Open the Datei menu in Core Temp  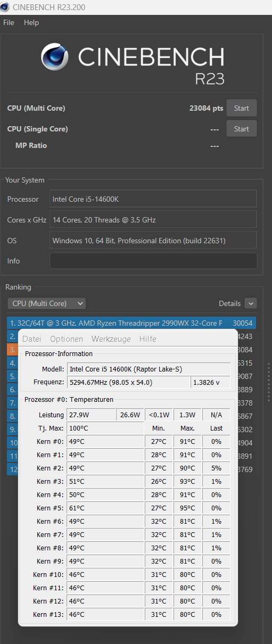tap(31, 339)
